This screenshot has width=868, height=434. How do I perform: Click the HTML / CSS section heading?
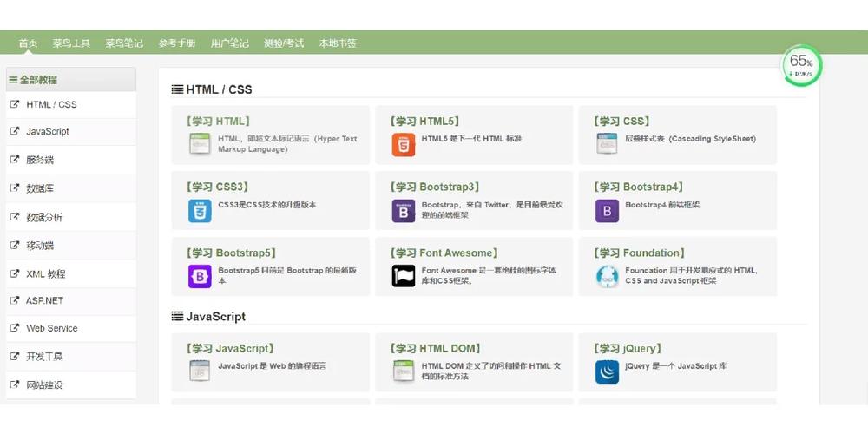click(220, 89)
